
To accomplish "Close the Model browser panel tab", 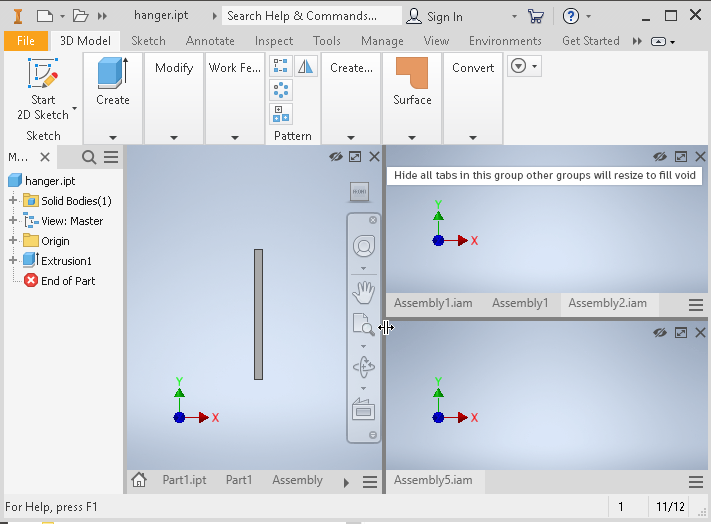I will pos(45,157).
